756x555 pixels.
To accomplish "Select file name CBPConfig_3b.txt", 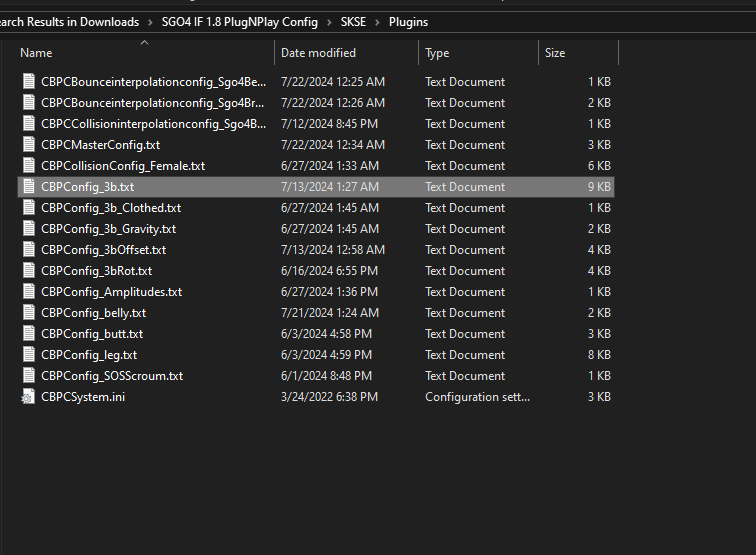I will click(87, 187).
